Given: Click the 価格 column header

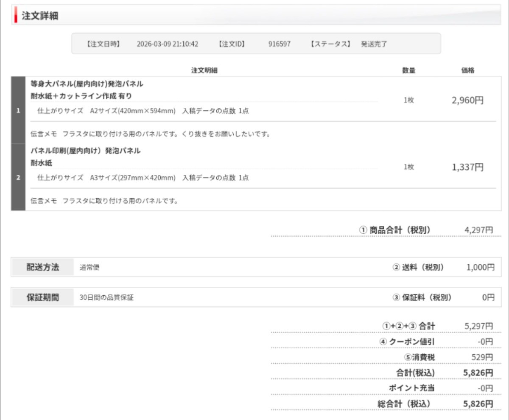Looking at the screenshot, I should (467, 71).
